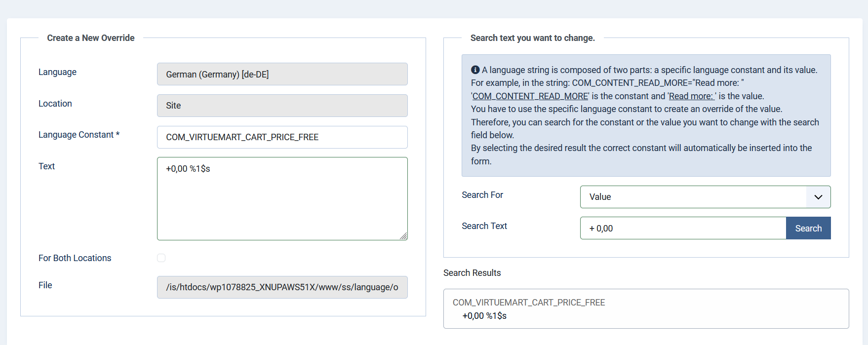The height and width of the screenshot is (345, 868).
Task: Click the Search Text input field
Action: pyautogui.click(x=682, y=229)
